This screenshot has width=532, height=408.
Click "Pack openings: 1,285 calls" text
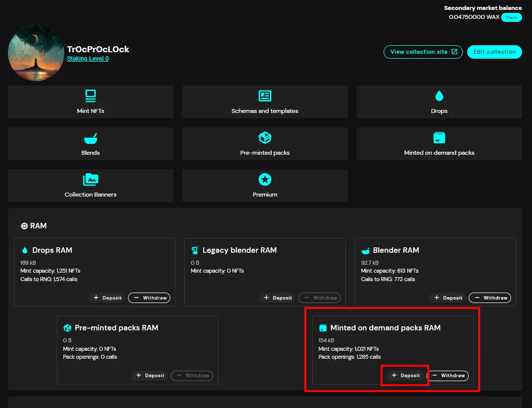point(350,357)
